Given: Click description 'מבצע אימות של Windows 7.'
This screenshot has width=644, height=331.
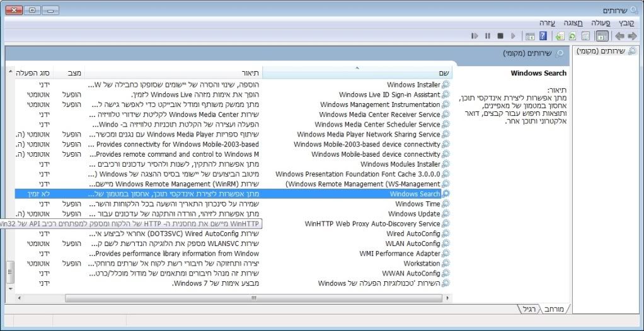Looking at the screenshot, I should click(216, 283).
